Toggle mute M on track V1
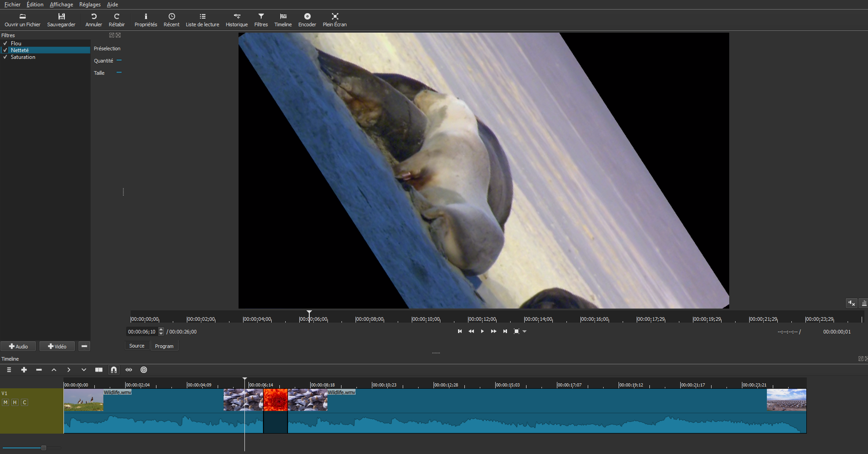This screenshot has width=868, height=454. (x=5, y=402)
